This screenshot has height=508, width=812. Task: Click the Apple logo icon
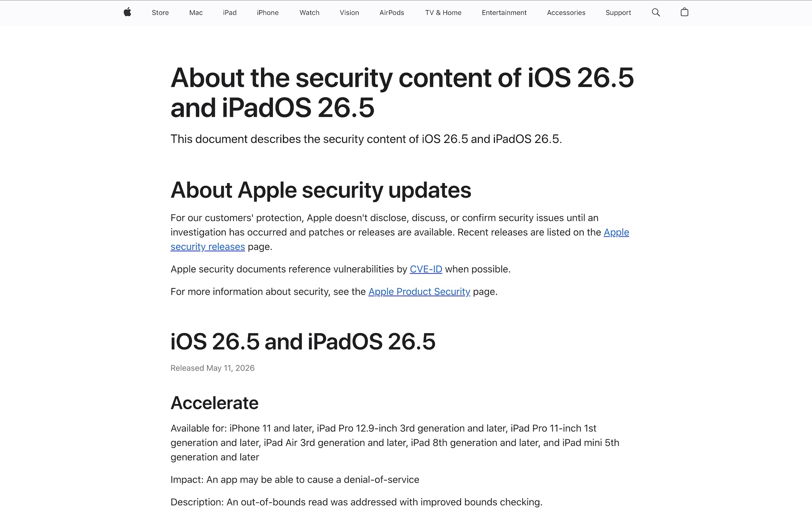(127, 12)
